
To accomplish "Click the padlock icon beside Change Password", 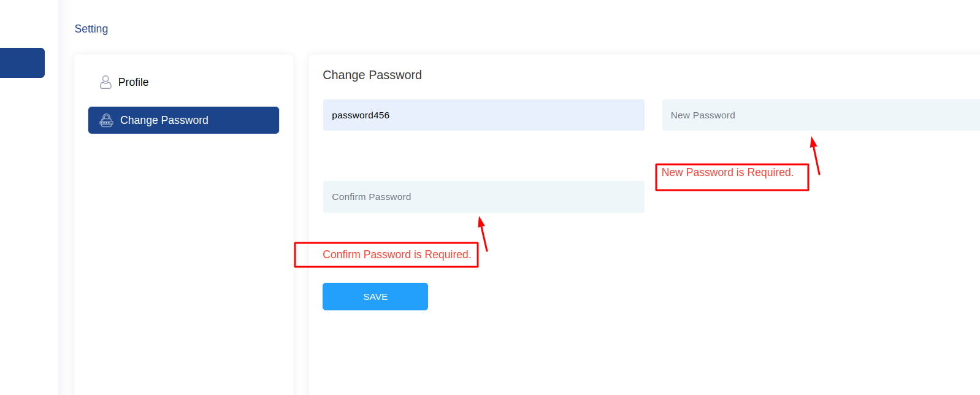I will (x=107, y=120).
